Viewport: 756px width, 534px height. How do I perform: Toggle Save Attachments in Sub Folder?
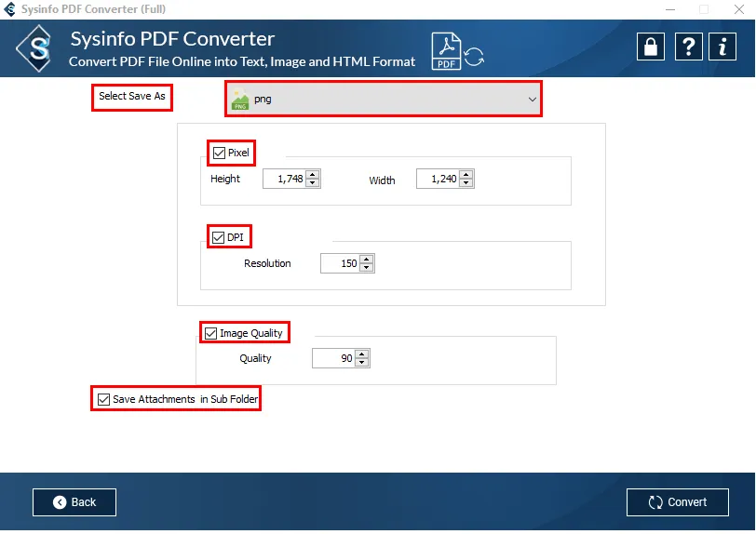click(103, 399)
